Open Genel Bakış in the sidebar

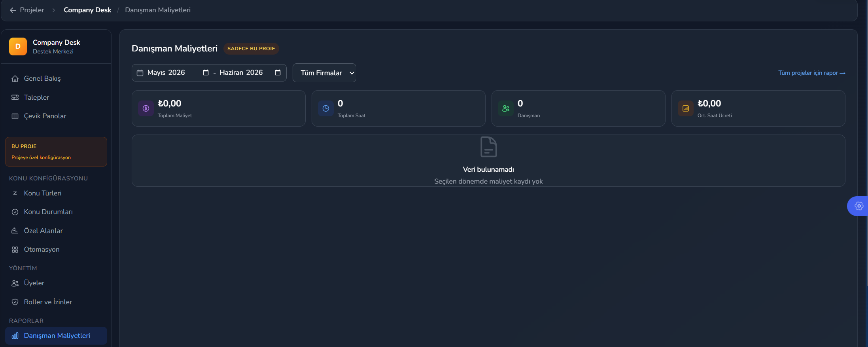[x=56, y=79]
